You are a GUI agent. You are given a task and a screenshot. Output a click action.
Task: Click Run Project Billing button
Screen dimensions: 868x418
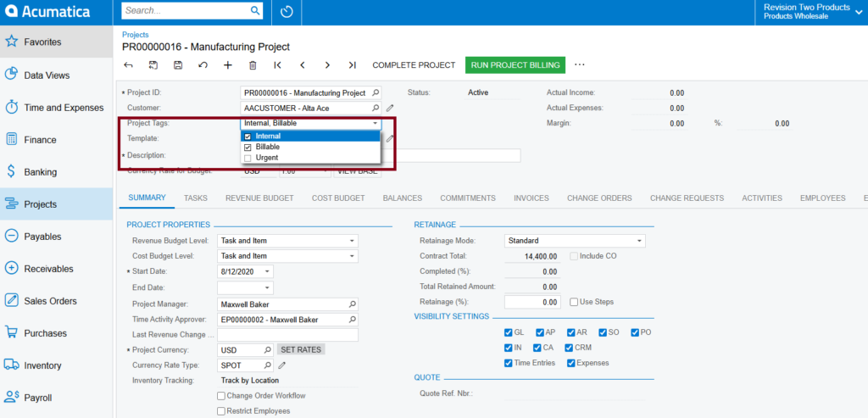tap(515, 64)
